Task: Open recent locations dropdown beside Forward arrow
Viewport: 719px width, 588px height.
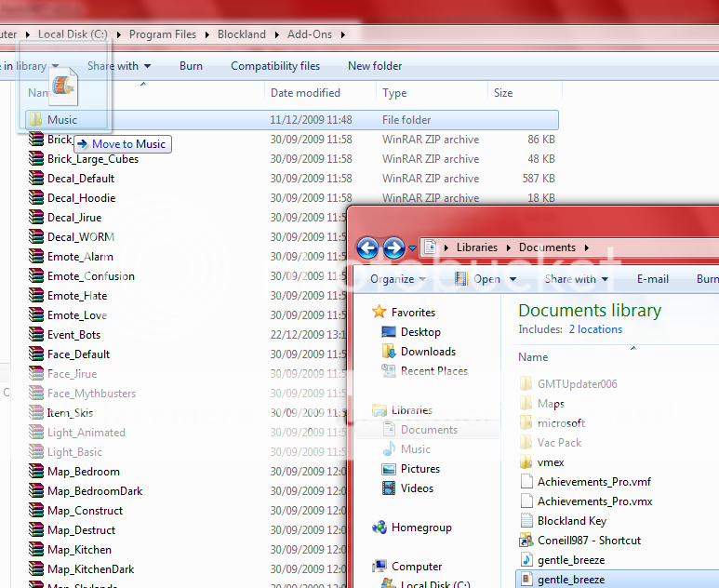Action: [413, 248]
